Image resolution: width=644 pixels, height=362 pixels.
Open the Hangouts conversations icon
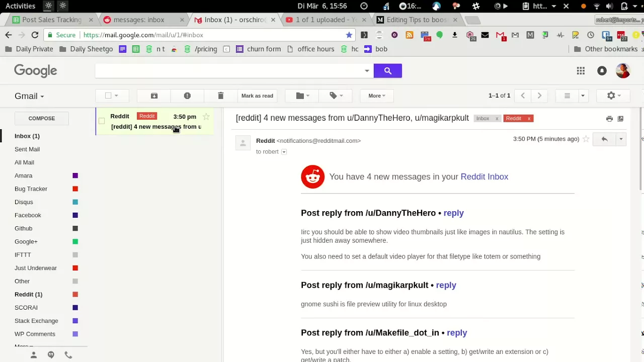click(51, 355)
